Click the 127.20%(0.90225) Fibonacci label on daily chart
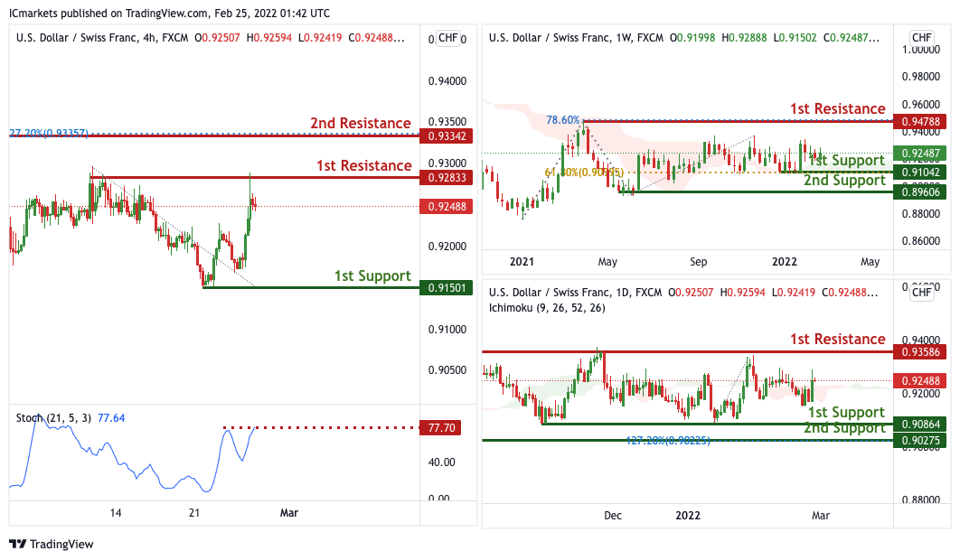 tap(668, 441)
